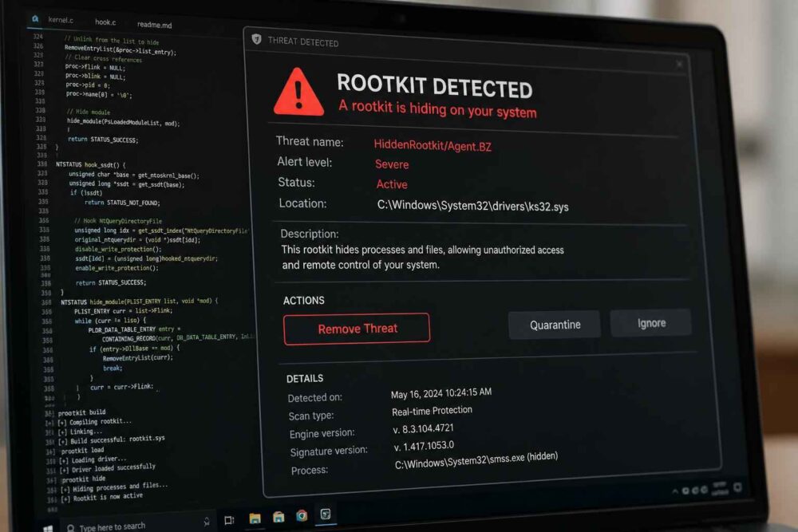Open Task View on the taskbar
This screenshot has height=532, width=798.
point(229,520)
